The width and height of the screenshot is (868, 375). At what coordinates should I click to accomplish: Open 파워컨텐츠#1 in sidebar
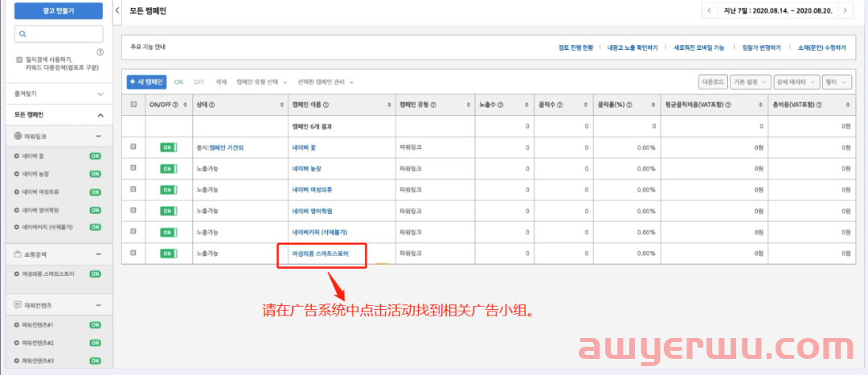click(37, 324)
